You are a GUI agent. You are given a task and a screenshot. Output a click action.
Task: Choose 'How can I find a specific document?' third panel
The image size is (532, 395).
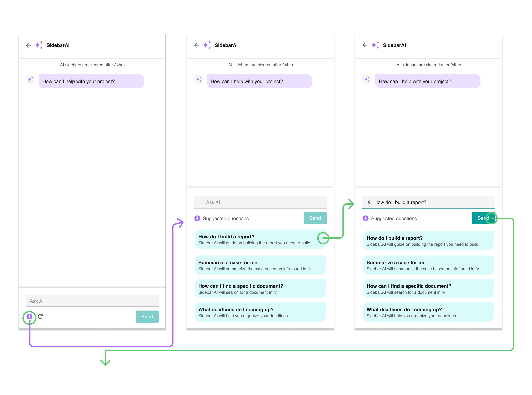click(428, 289)
